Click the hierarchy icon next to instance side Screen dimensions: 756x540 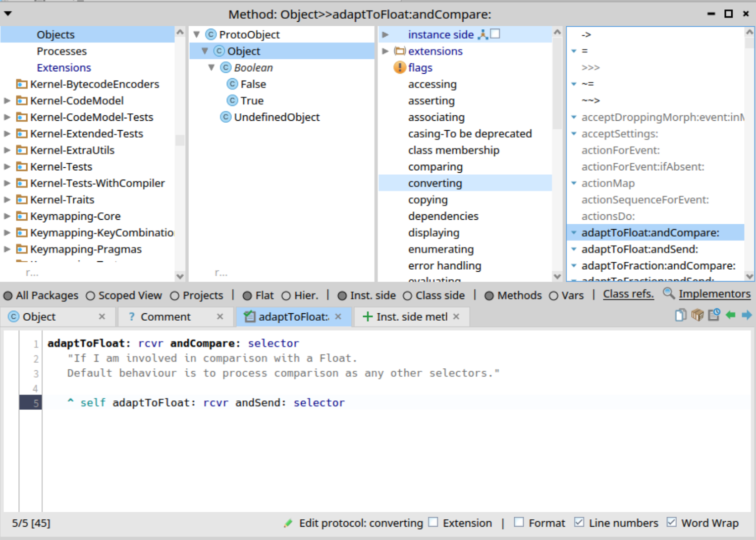coord(483,34)
